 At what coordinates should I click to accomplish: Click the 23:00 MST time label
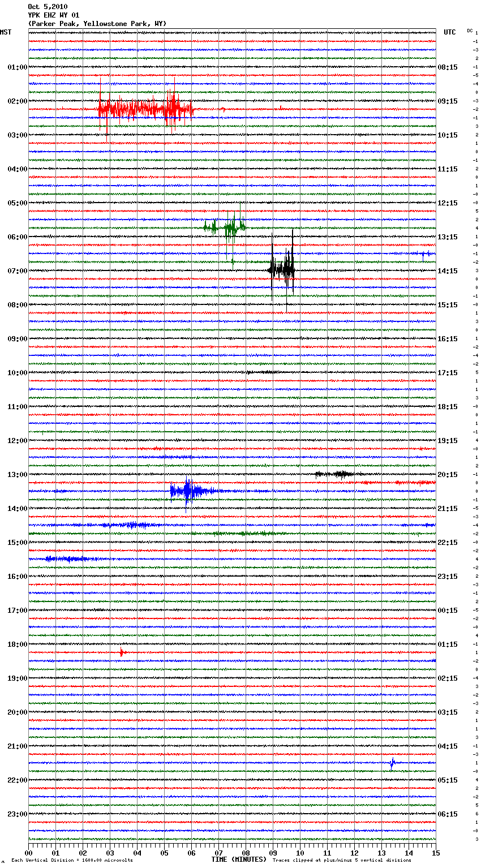point(18,814)
